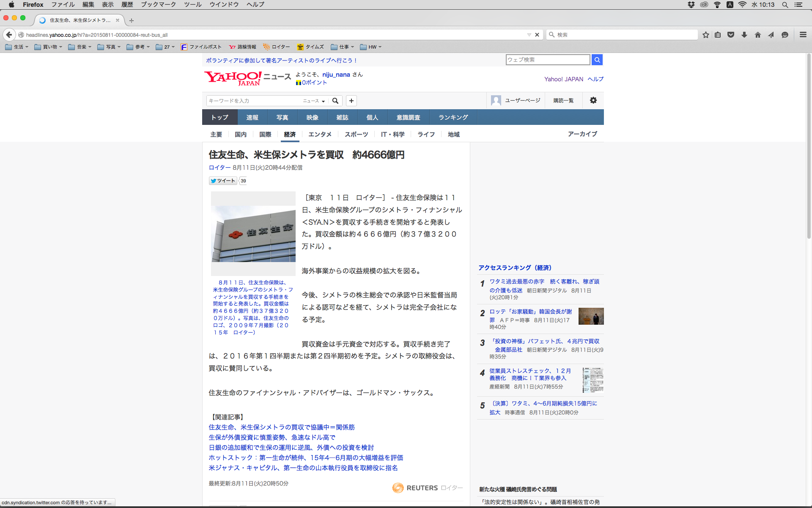Click the blue web search magnifier button

(597, 60)
